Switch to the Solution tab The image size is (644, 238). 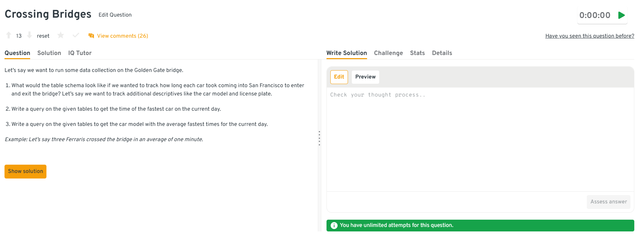49,53
